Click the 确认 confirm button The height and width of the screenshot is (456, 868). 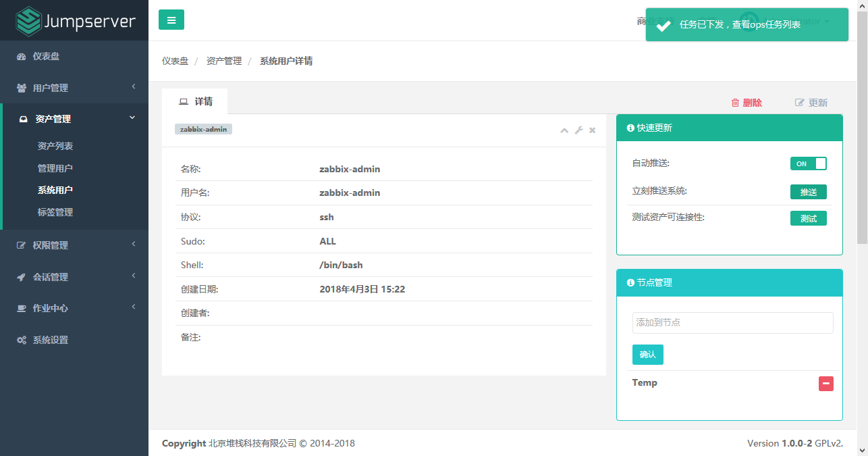pyautogui.click(x=648, y=355)
